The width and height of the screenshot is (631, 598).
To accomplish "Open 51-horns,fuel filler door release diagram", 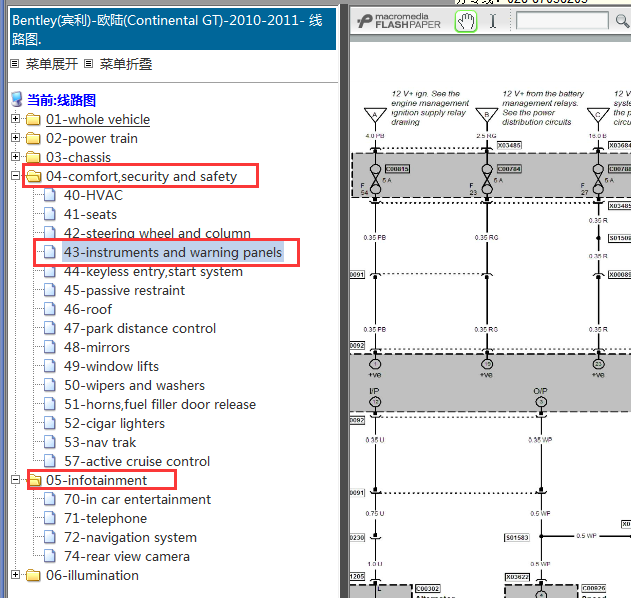I will click(x=160, y=404).
